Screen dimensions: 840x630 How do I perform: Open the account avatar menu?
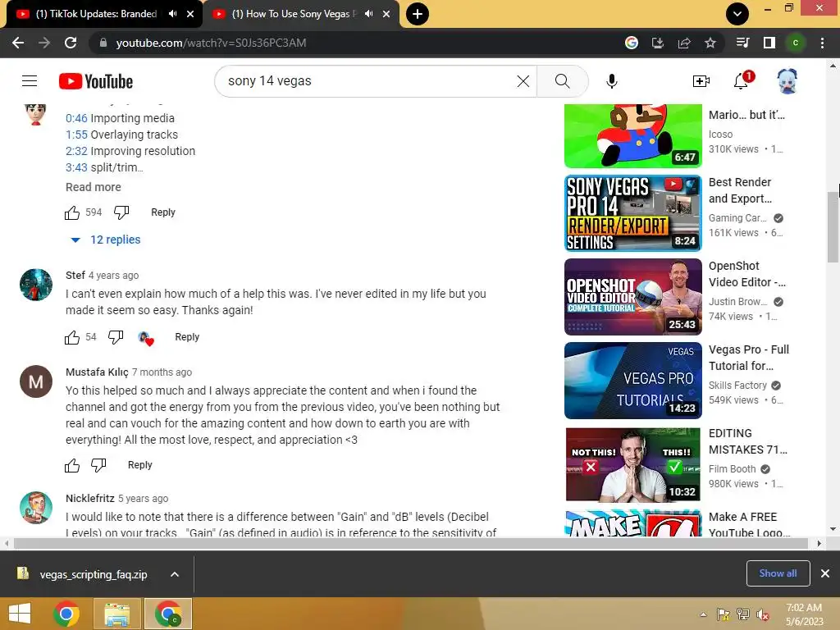pyautogui.click(x=787, y=81)
